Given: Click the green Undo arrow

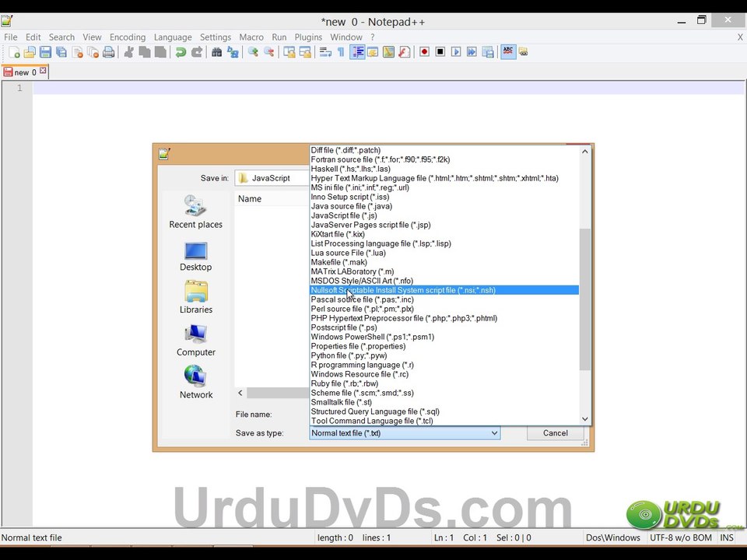Looking at the screenshot, I should pyautogui.click(x=181, y=52).
